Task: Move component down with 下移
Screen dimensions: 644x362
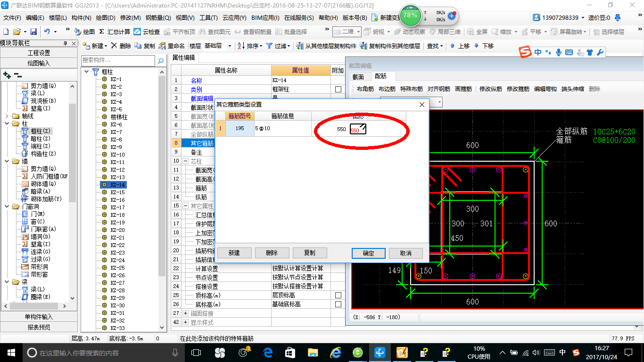Action: point(484,46)
